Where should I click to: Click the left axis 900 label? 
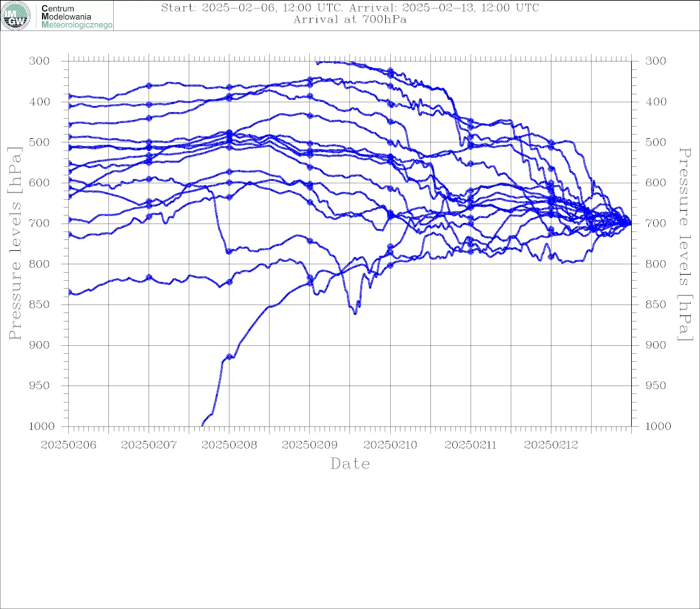[x=40, y=345]
